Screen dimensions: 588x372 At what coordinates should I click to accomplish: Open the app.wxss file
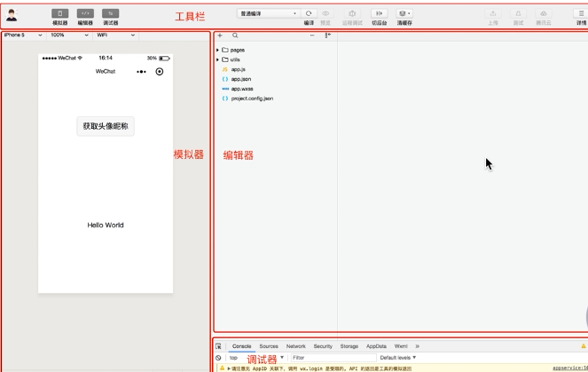242,89
